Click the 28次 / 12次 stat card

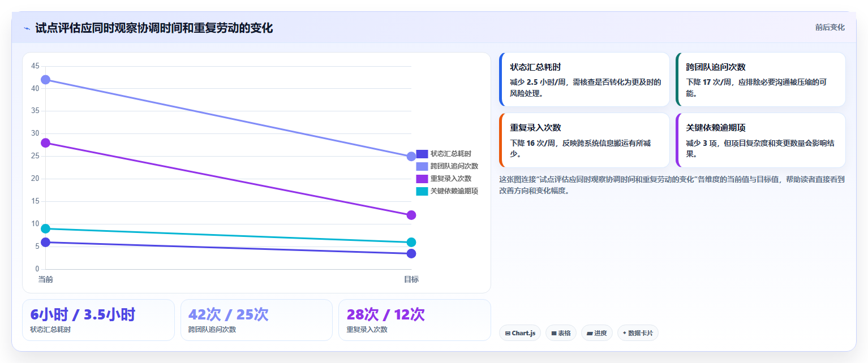click(414, 320)
